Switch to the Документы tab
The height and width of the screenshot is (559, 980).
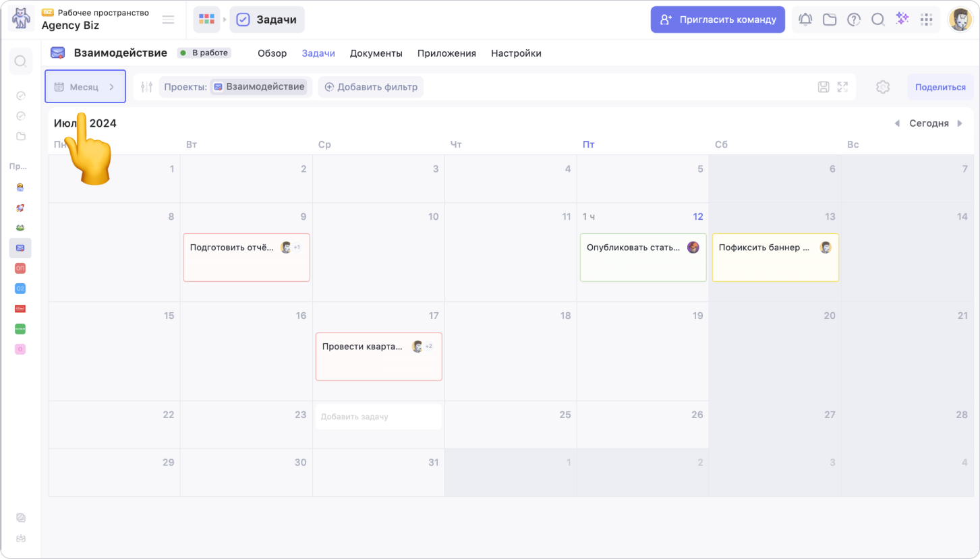(376, 53)
